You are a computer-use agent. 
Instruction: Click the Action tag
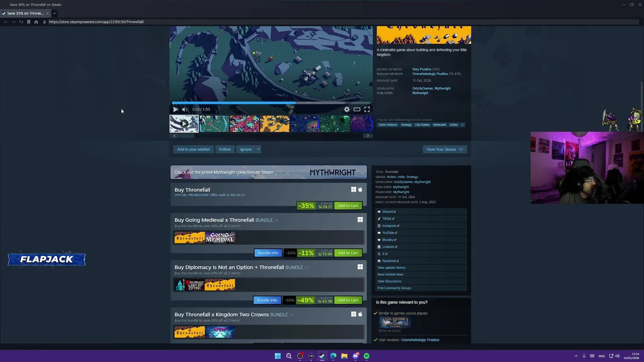(453, 125)
